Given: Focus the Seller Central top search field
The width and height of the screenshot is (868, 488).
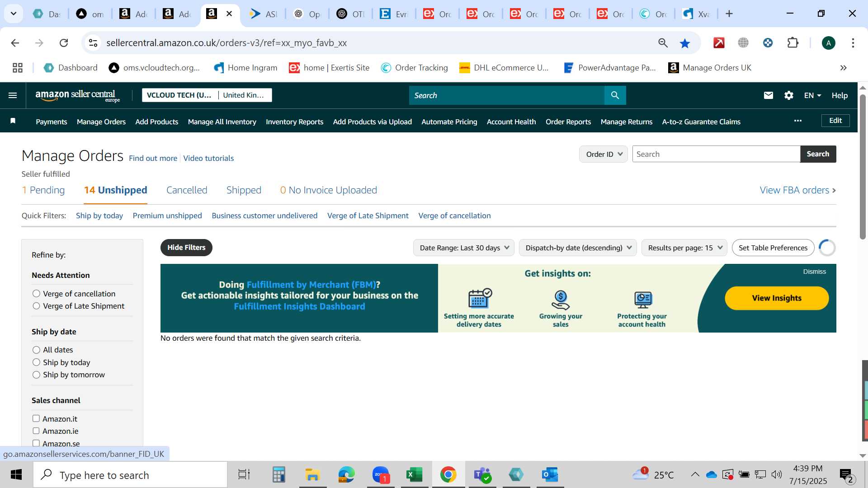Looking at the screenshot, I should [506, 95].
